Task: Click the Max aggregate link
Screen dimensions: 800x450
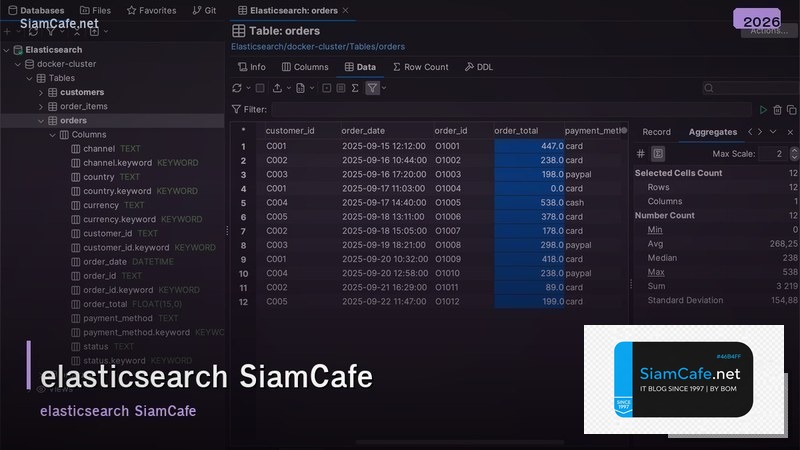Action: tap(656, 272)
